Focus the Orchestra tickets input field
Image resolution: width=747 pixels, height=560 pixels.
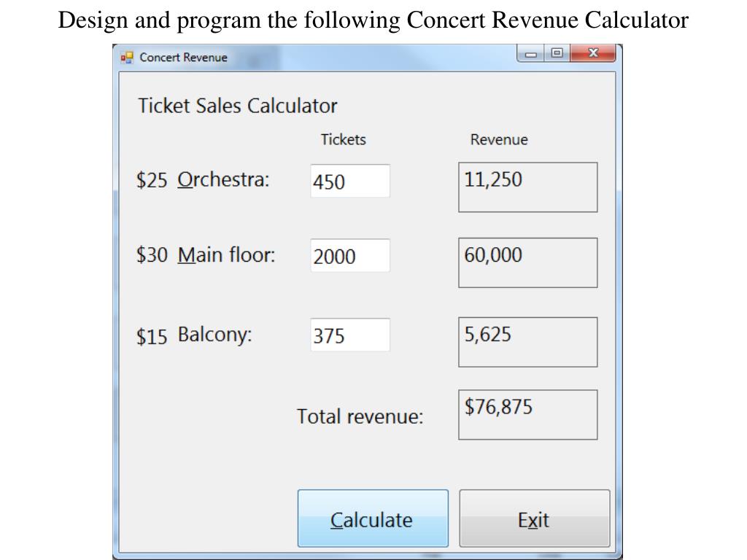click(350, 181)
